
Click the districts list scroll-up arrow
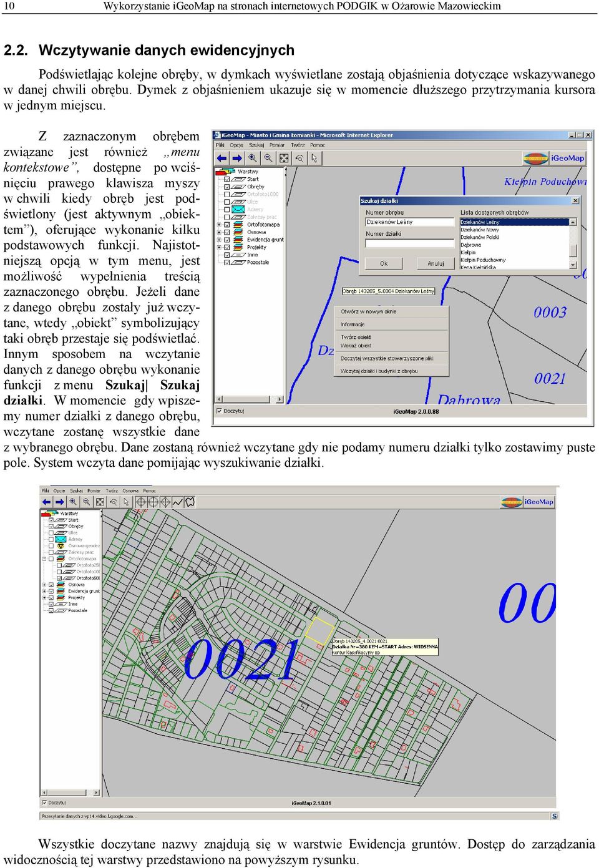pyautogui.click(x=573, y=222)
